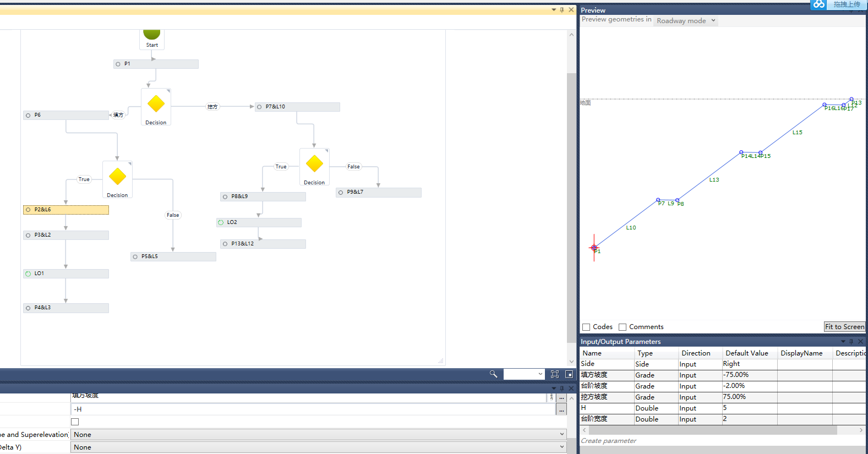Image resolution: width=868 pixels, height=454 pixels.
Task: Select the P3&L2 node
Action: (x=66, y=235)
